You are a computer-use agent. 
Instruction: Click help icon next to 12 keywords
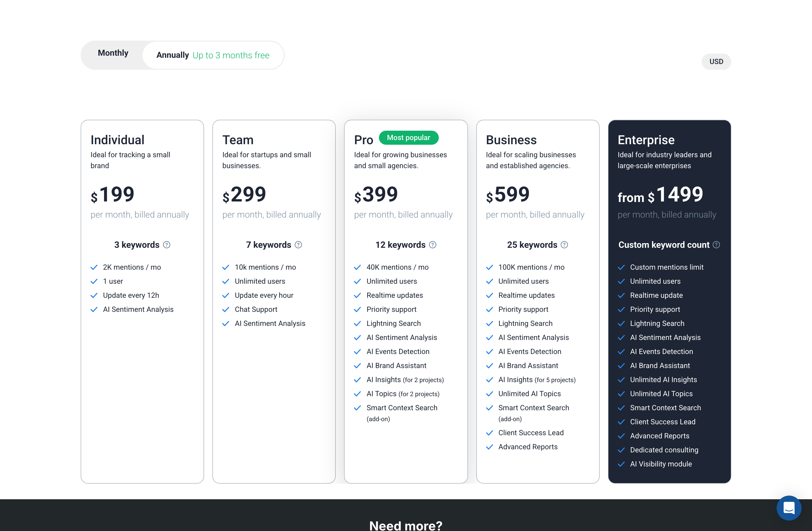(x=433, y=245)
